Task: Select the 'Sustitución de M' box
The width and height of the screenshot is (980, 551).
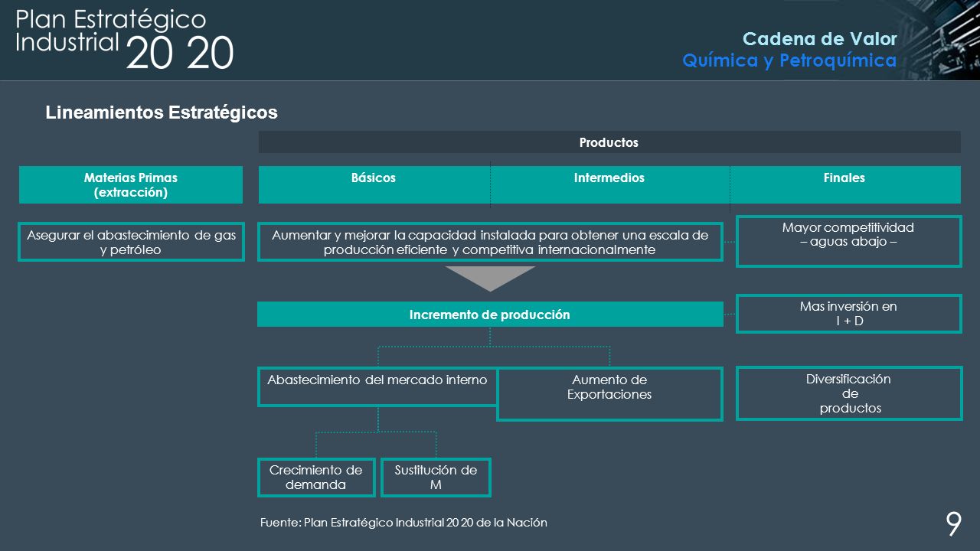Action: pyautogui.click(x=436, y=478)
